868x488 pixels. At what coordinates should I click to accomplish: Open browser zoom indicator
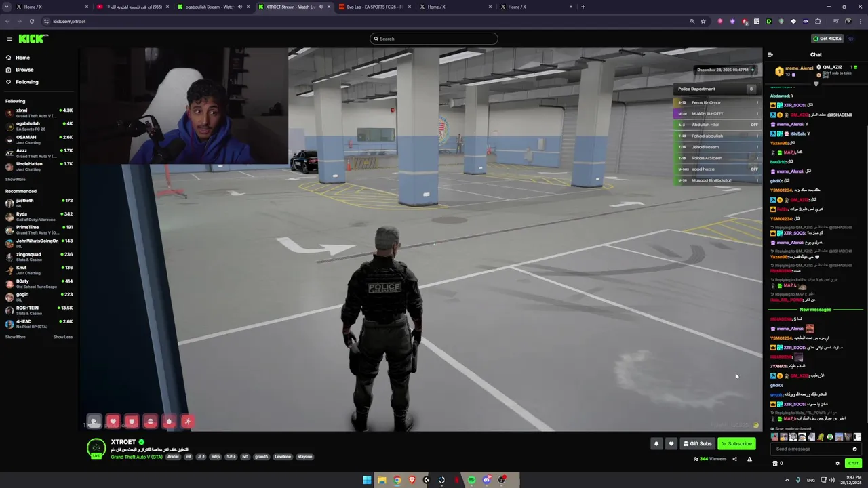(x=692, y=21)
